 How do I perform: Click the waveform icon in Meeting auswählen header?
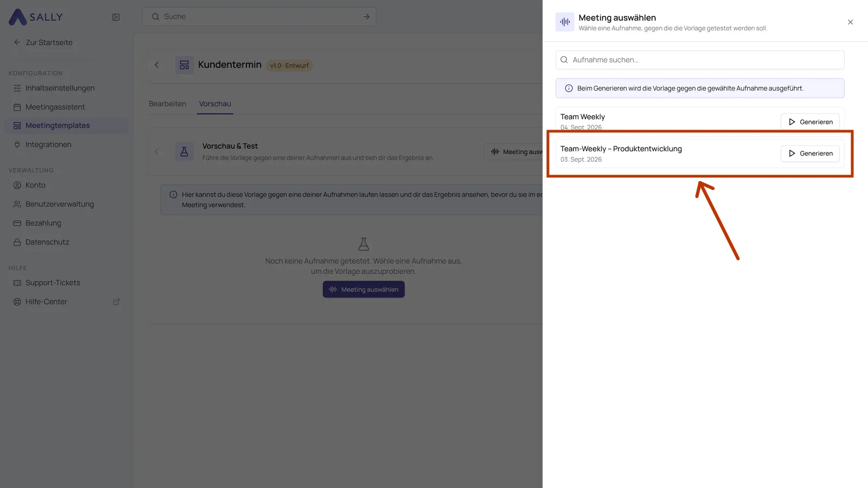[x=565, y=22]
